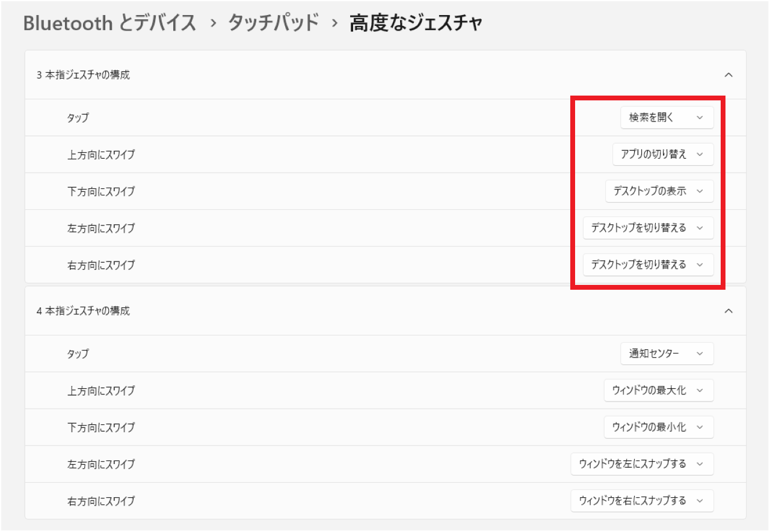Open the アプリの切り替え dropdown for upward swipe
The height and width of the screenshot is (532, 770).
pos(663,154)
